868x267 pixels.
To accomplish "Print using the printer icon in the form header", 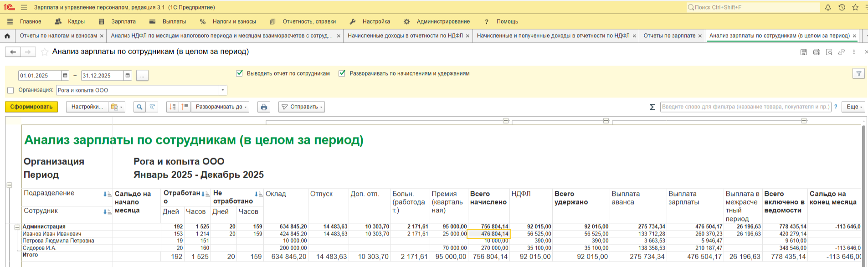I will (x=817, y=52).
